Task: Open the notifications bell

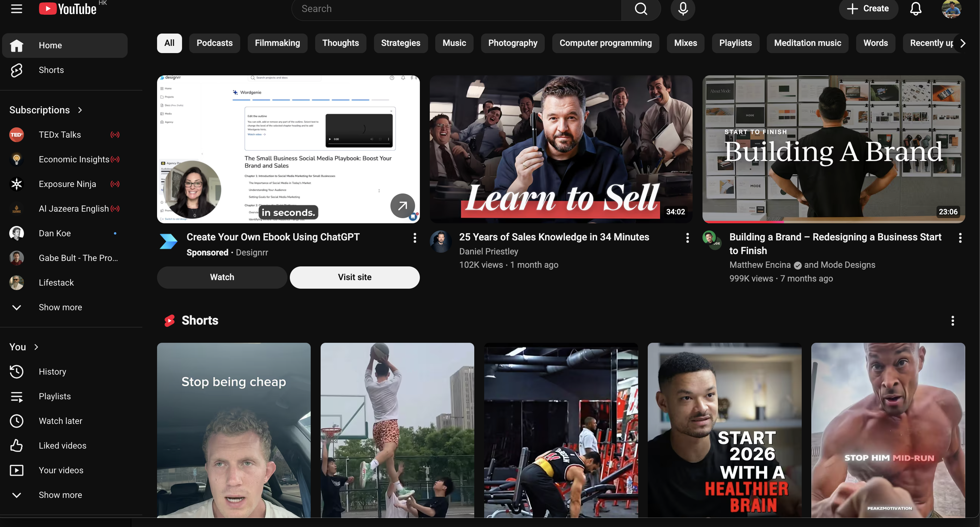Action: click(x=915, y=9)
